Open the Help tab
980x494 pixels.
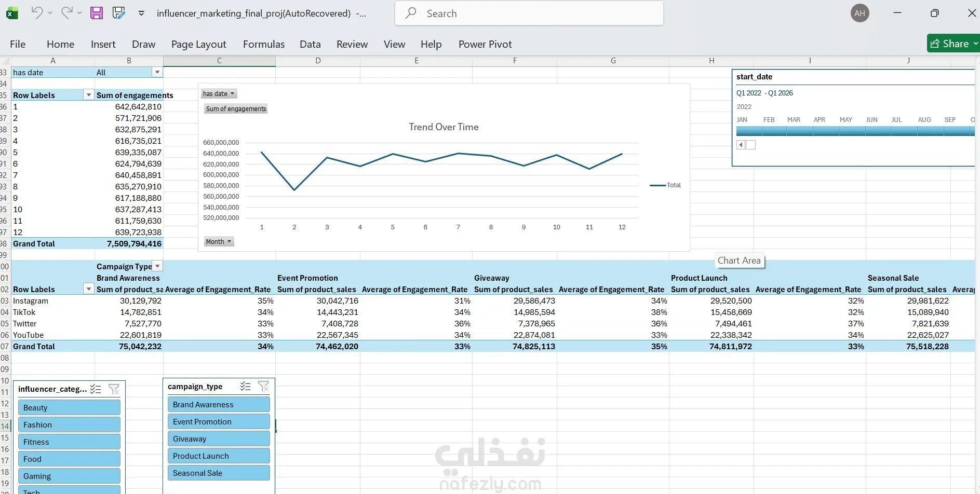tap(431, 45)
